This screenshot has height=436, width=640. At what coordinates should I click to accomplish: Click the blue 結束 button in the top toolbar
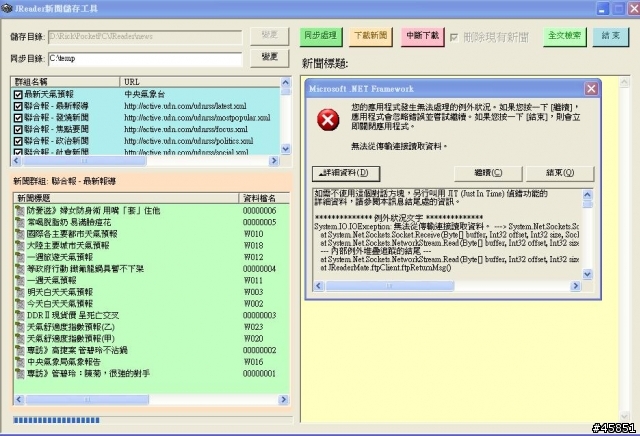[x=611, y=36]
